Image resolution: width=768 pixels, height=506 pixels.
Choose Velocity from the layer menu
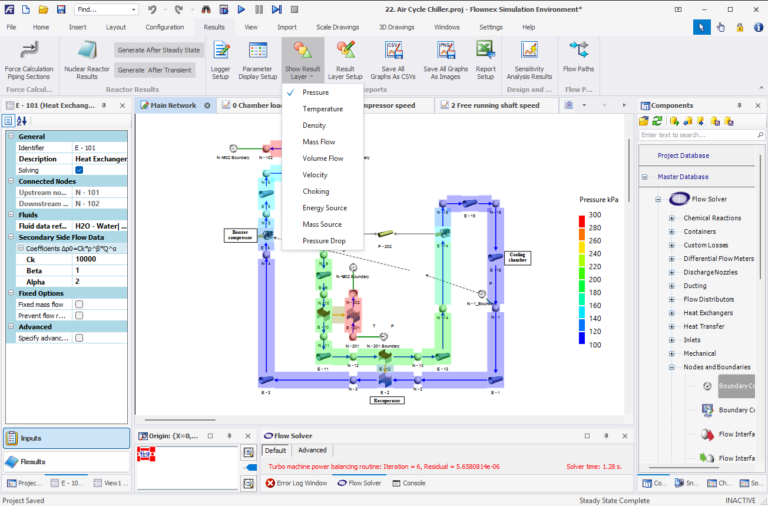323,174
